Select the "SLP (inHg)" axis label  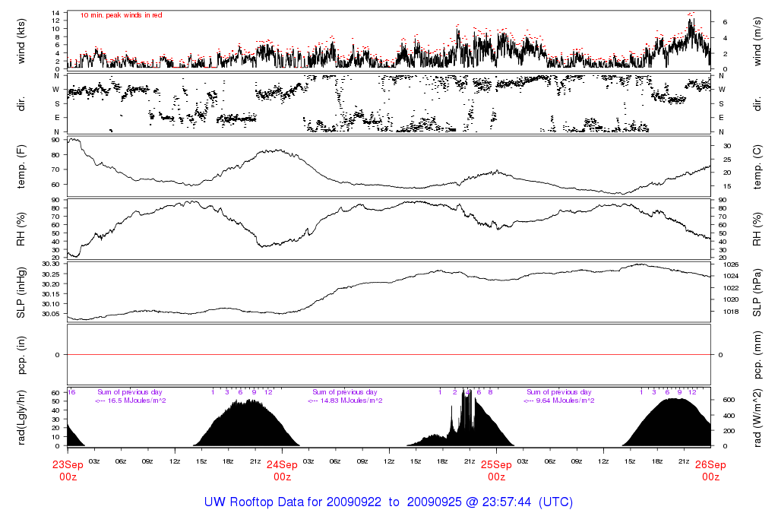click(x=21, y=293)
